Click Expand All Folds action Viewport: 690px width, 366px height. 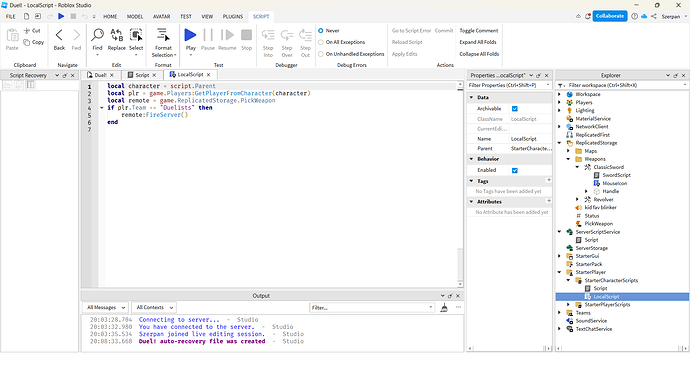pos(478,42)
